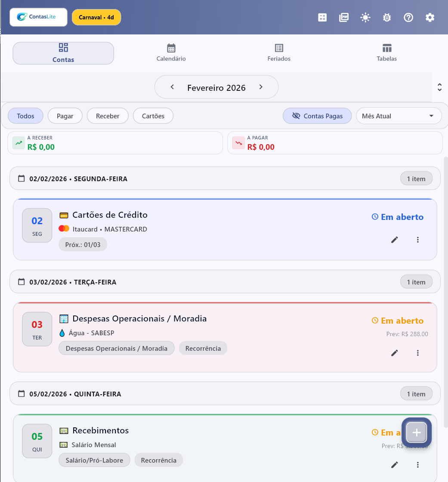
Task: Add a new bill with the plus button
Action: [416, 433]
